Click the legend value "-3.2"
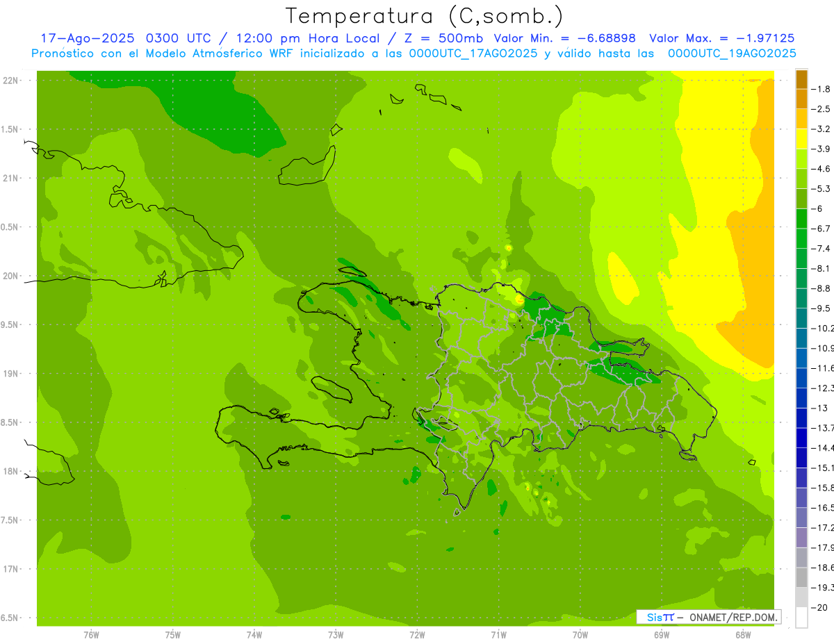The width and height of the screenshot is (834, 644). pyautogui.click(x=821, y=129)
